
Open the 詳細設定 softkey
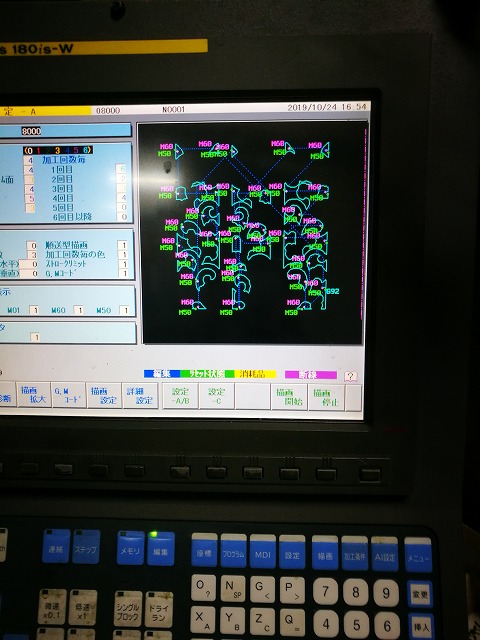[140, 396]
